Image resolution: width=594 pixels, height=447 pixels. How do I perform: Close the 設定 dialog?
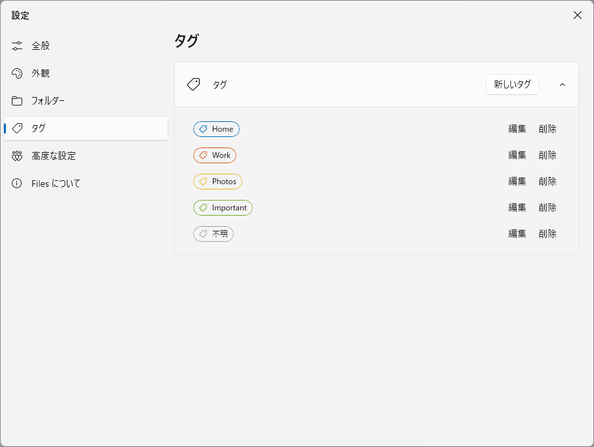577,15
